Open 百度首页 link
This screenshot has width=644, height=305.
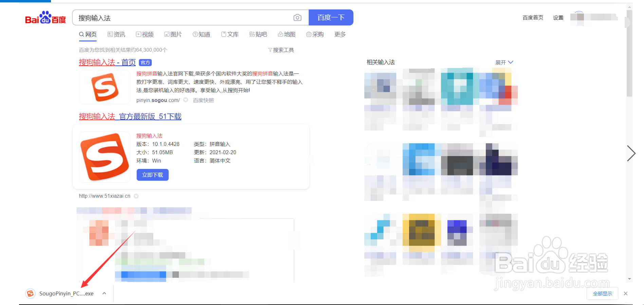coord(533,18)
